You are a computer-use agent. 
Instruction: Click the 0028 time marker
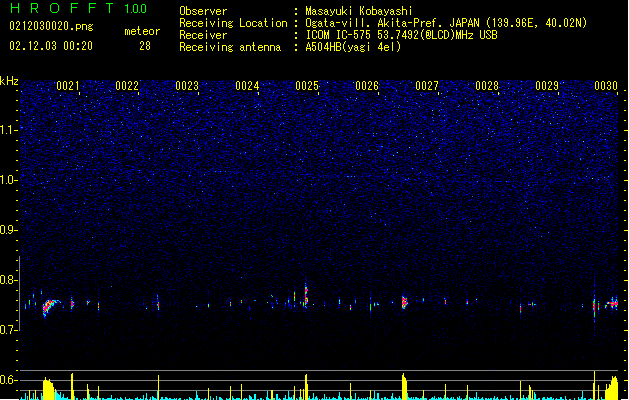(x=487, y=86)
